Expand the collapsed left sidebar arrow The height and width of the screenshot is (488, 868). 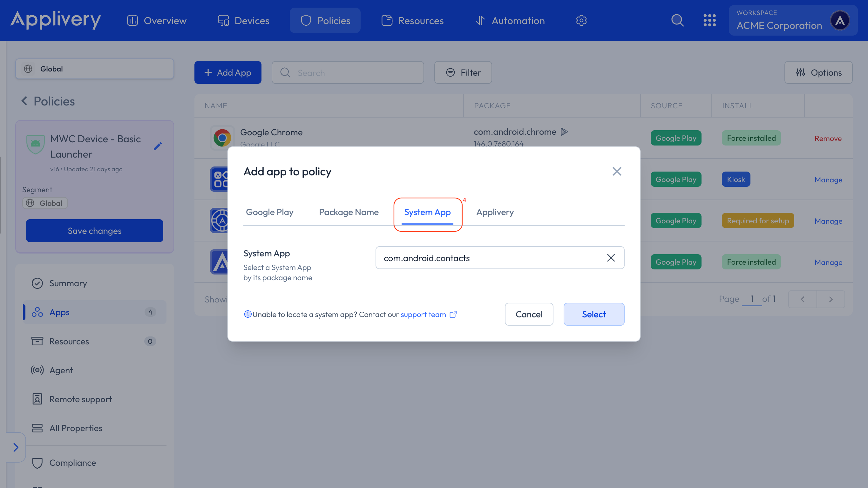click(16, 447)
